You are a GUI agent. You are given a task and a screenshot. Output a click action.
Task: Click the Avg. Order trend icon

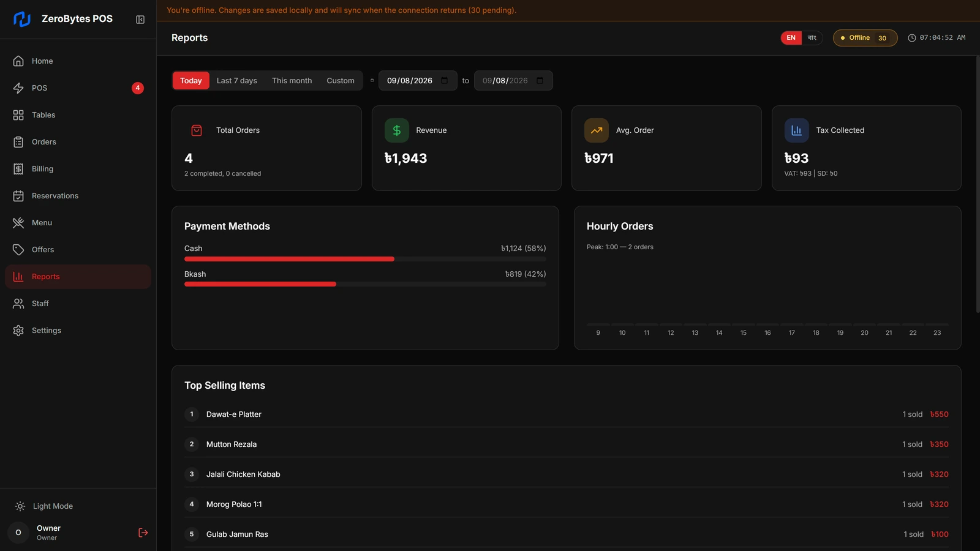tap(597, 130)
